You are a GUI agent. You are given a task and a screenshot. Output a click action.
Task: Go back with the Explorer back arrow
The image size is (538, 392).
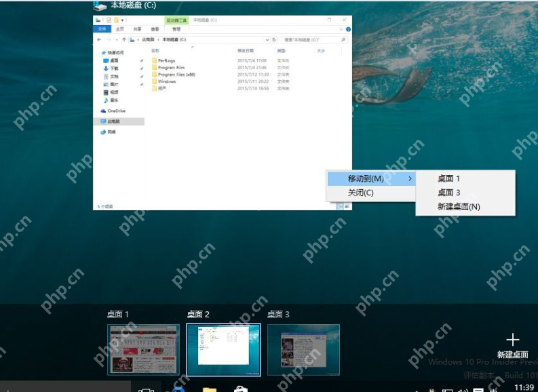[99, 40]
